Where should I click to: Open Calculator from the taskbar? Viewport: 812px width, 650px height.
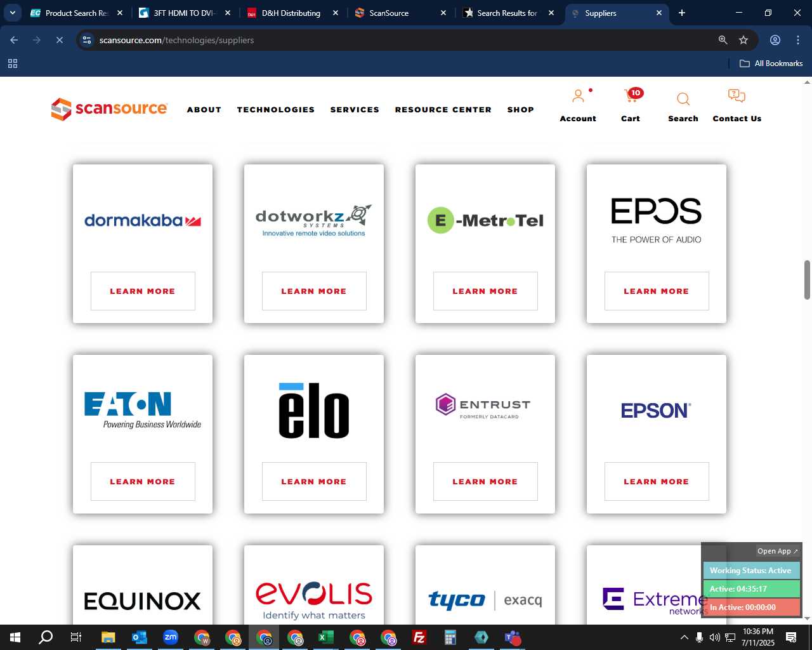pyautogui.click(x=450, y=637)
